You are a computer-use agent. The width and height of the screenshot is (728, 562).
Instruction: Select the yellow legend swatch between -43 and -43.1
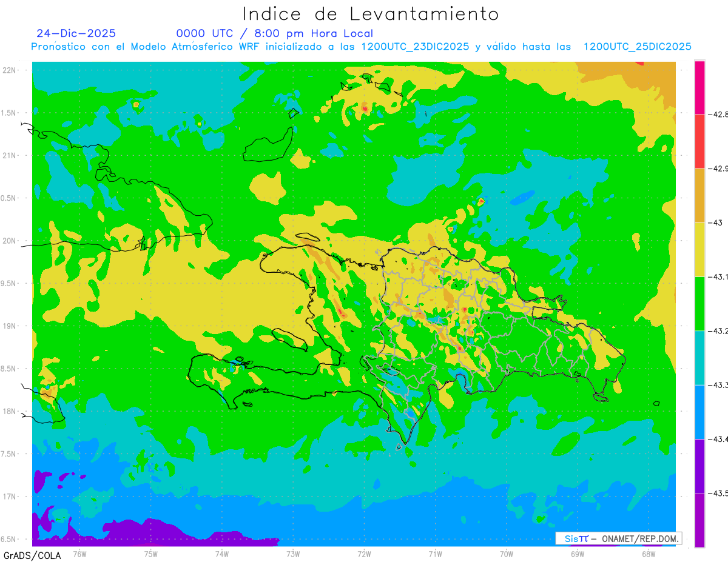(699, 249)
